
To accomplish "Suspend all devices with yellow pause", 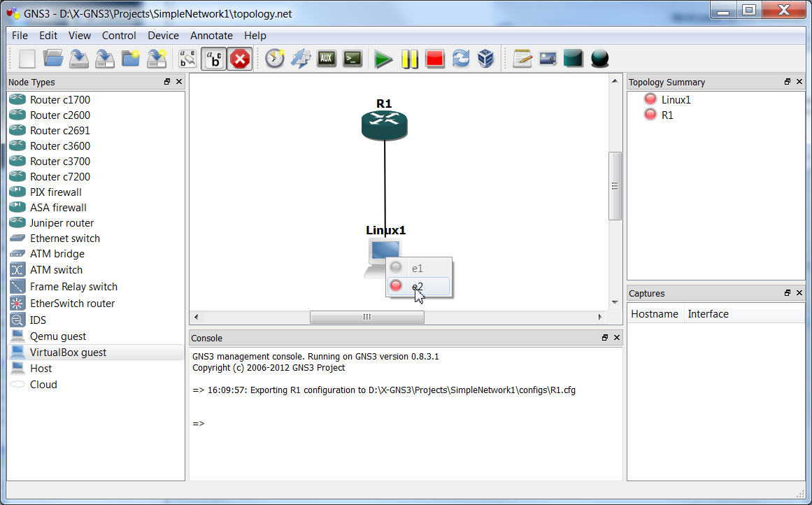I will click(410, 59).
